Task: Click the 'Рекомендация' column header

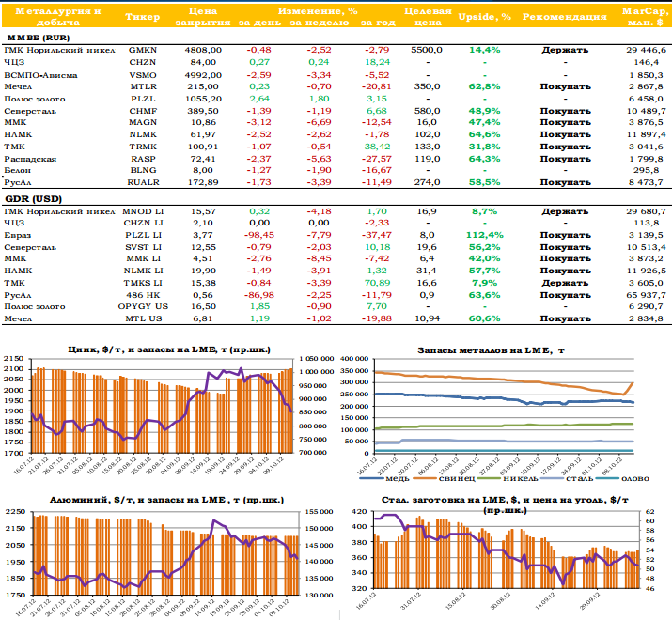Action: 565,17
